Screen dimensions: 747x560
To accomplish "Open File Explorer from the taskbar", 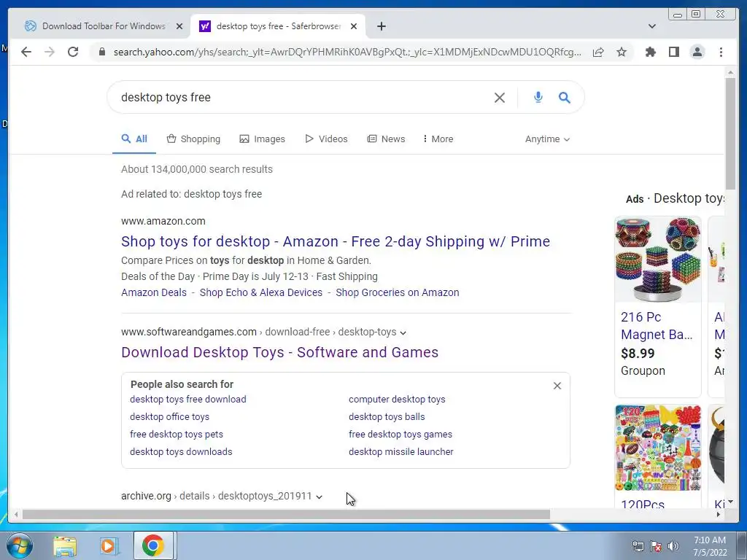I will [65, 545].
